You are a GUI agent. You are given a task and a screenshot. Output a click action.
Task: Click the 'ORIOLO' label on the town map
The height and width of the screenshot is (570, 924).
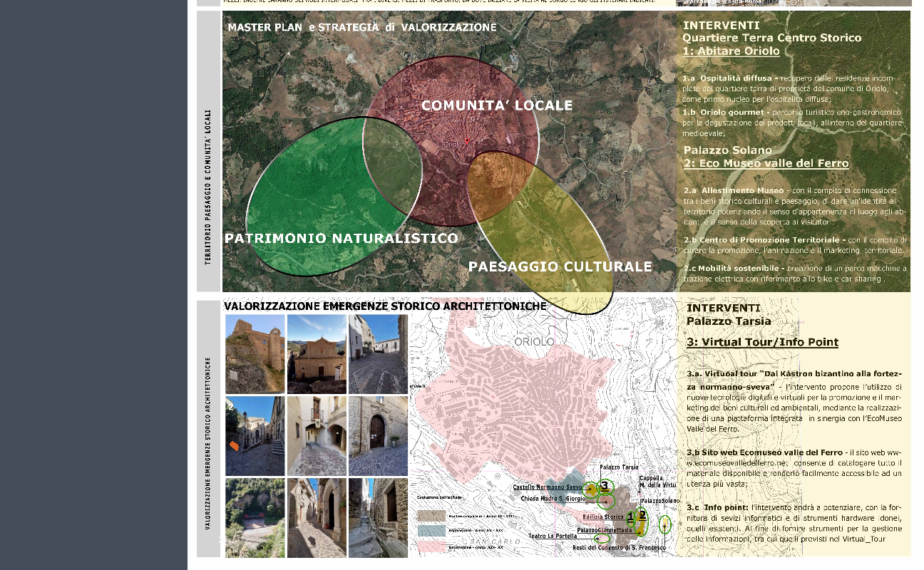pos(534,342)
